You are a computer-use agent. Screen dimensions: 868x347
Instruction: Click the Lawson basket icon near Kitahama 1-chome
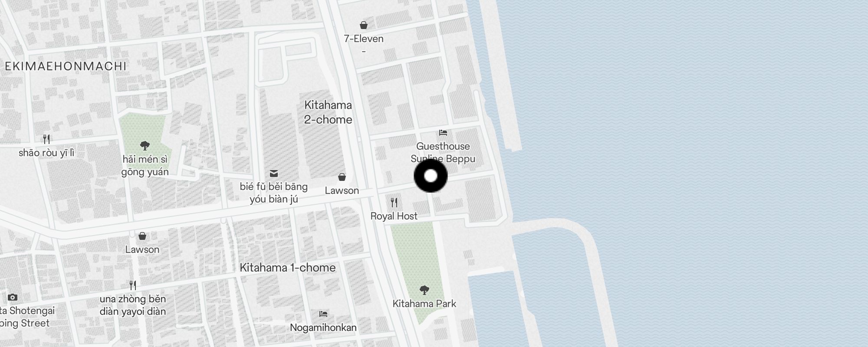[x=142, y=236]
